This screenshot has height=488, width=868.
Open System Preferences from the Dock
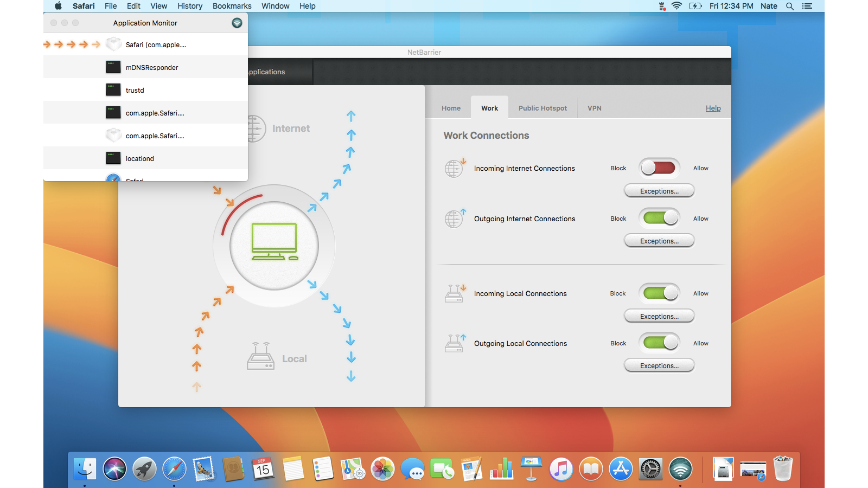650,469
